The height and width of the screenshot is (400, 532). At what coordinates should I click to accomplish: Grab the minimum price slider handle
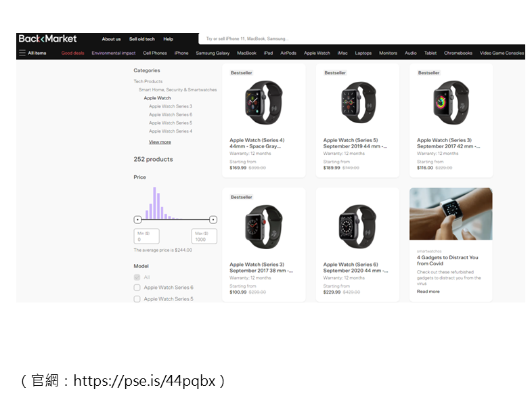click(x=137, y=220)
